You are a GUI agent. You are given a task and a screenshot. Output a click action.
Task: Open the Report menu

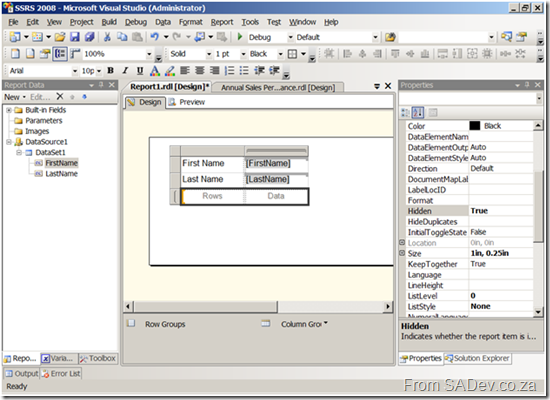pos(222,22)
